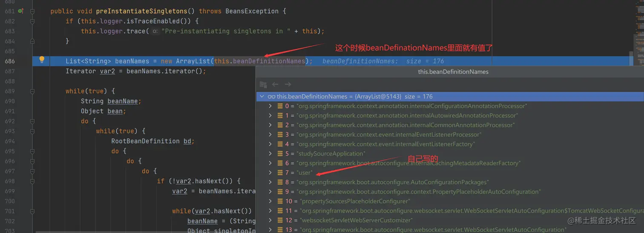
Task: Select the internalCommonAnnotationProcessor value text
Action: click(x=406, y=125)
